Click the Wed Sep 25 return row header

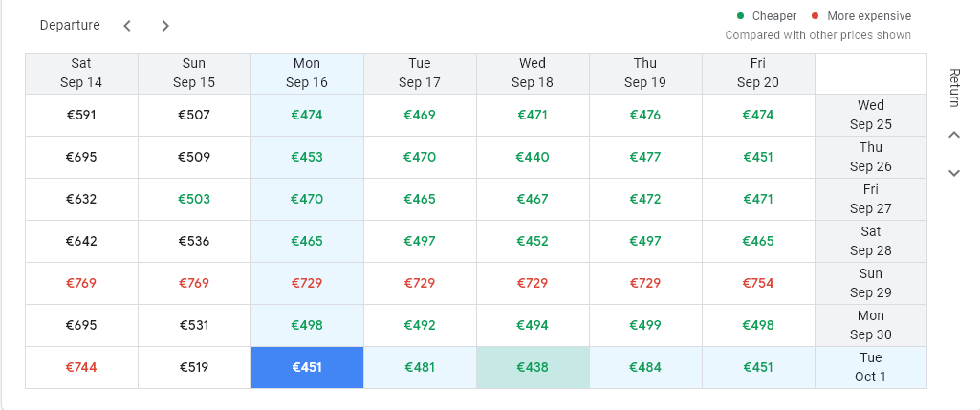[870, 115]
